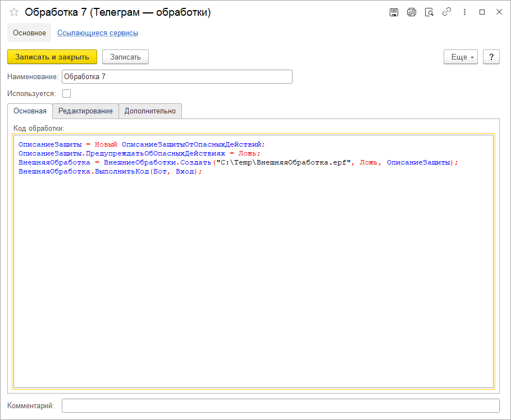Switch to the Дополнительно tab

[150, 111]
